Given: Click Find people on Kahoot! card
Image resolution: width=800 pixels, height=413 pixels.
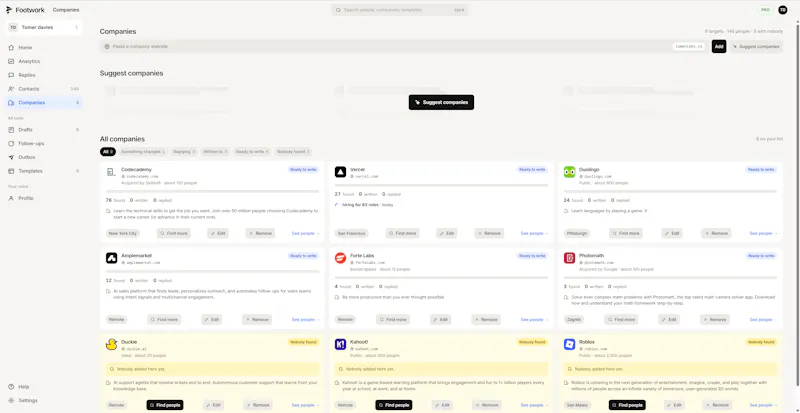Looking at the screenshot, I should 394,405.
